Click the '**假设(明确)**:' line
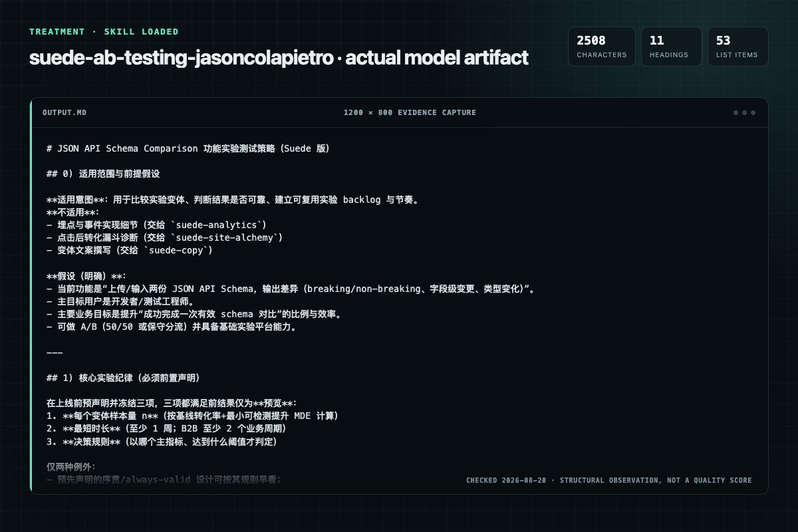 pos(86,275)
